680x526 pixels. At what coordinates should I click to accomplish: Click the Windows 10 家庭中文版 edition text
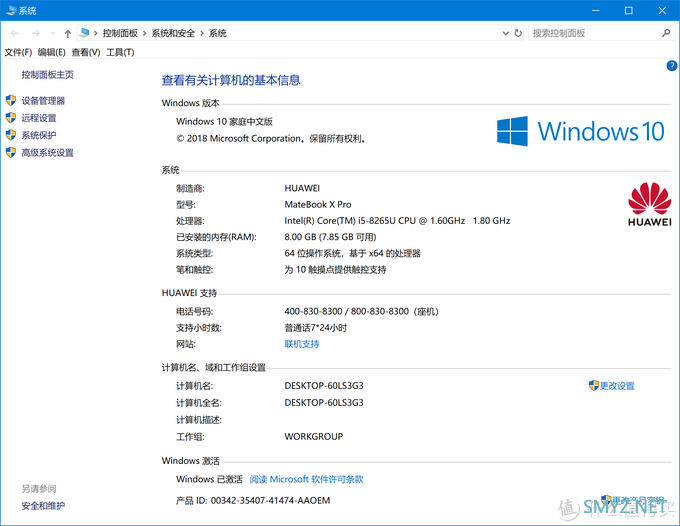pos(224,121)
